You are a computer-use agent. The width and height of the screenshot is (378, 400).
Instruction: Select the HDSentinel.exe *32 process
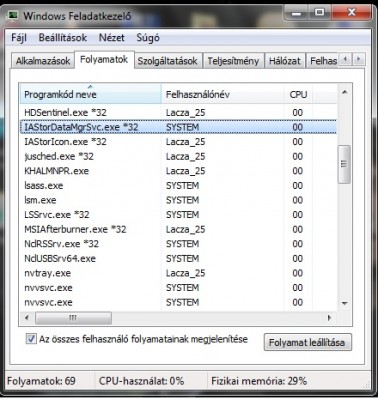pos(178,112)
